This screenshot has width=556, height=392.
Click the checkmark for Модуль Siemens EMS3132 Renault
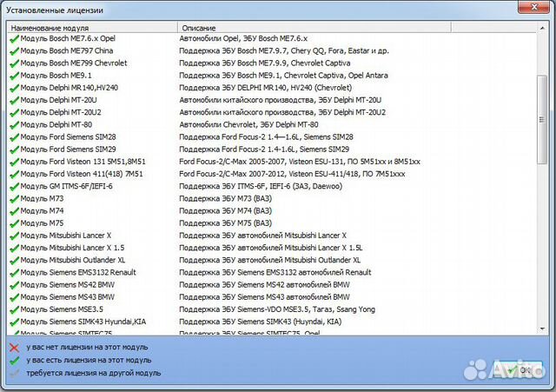click(x=14, y=273)
